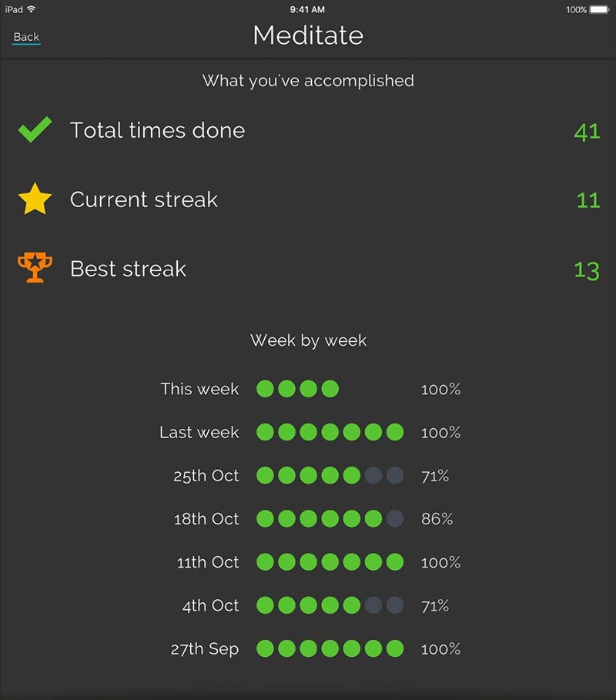Screen dimensions: 616x700
Task: Select the 27th Sep week label
Action: (205, 649)
